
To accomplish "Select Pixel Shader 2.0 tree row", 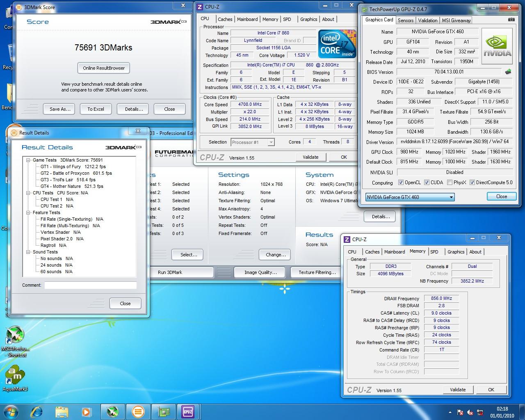I will tap(62, 239).
